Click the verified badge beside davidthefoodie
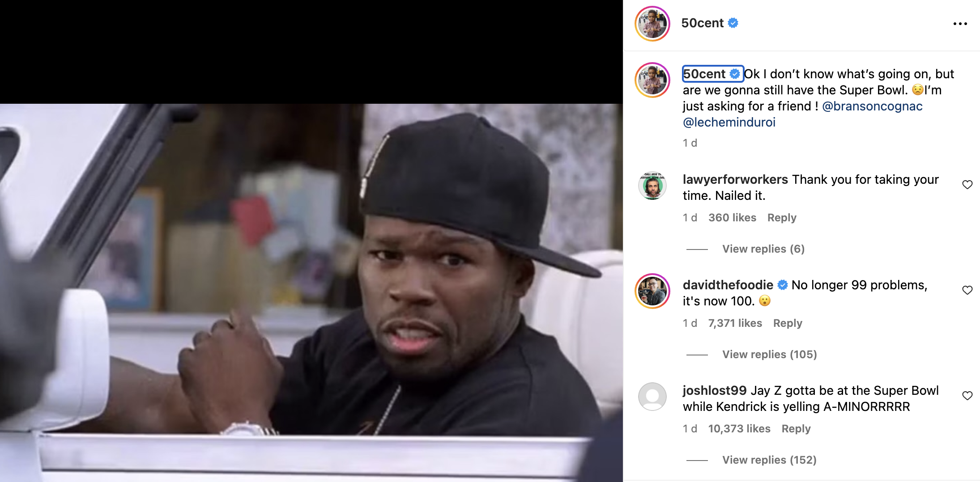 pos(783,285)
